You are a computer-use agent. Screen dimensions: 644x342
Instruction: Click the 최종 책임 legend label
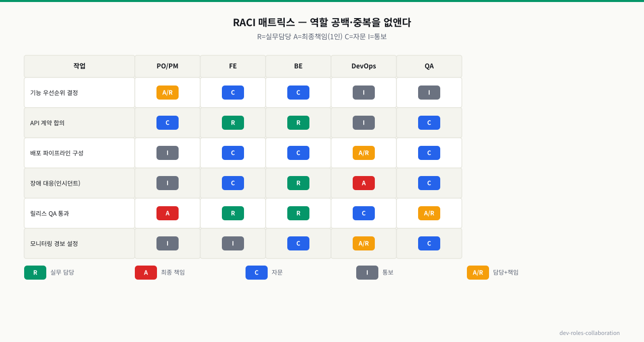(173, 273)
